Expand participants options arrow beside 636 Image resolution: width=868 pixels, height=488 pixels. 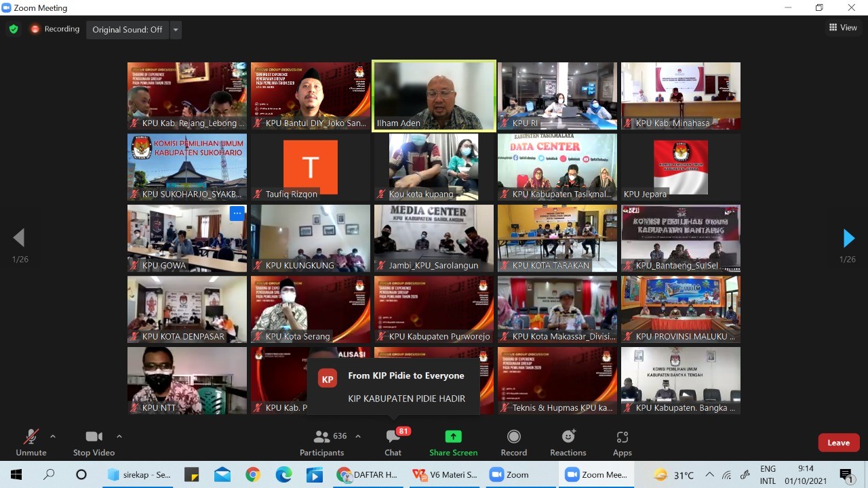tap(358, 436)
